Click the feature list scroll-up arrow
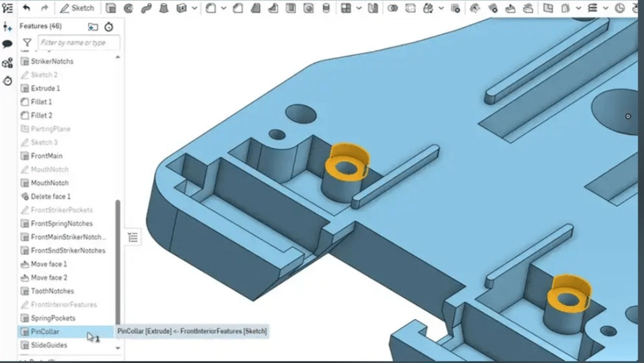Viewport: 644px width, 363px height. pyautogui.click(x=118, y=57)
